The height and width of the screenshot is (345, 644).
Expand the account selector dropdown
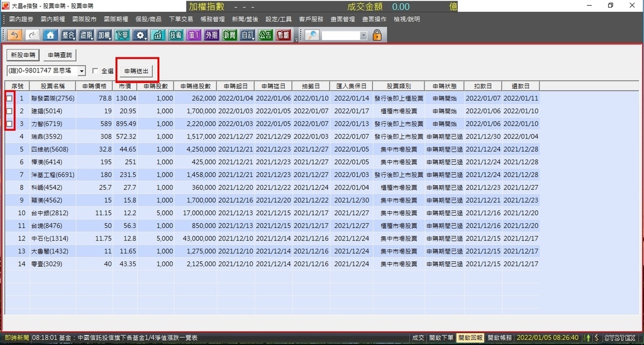point(82,71)
